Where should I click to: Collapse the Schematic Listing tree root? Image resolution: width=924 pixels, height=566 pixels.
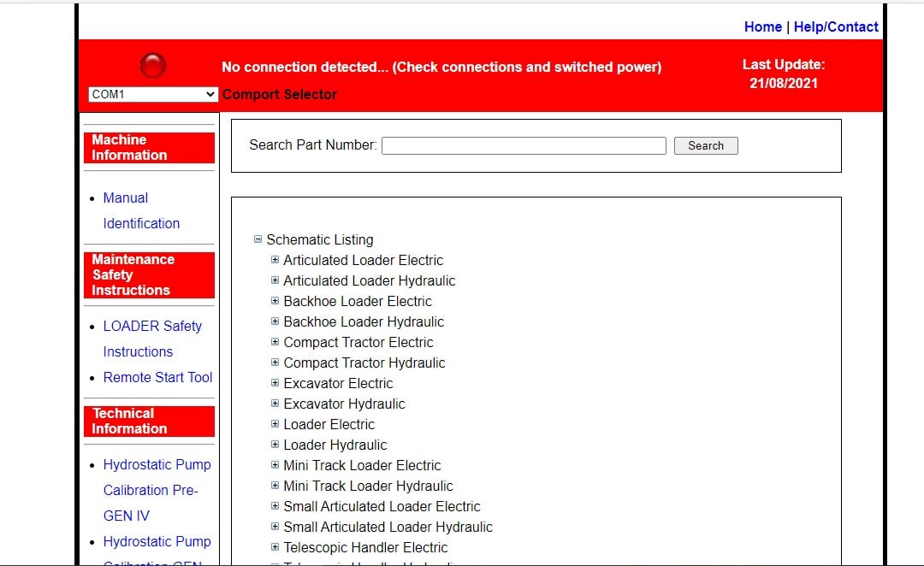(x=258, y=240)
